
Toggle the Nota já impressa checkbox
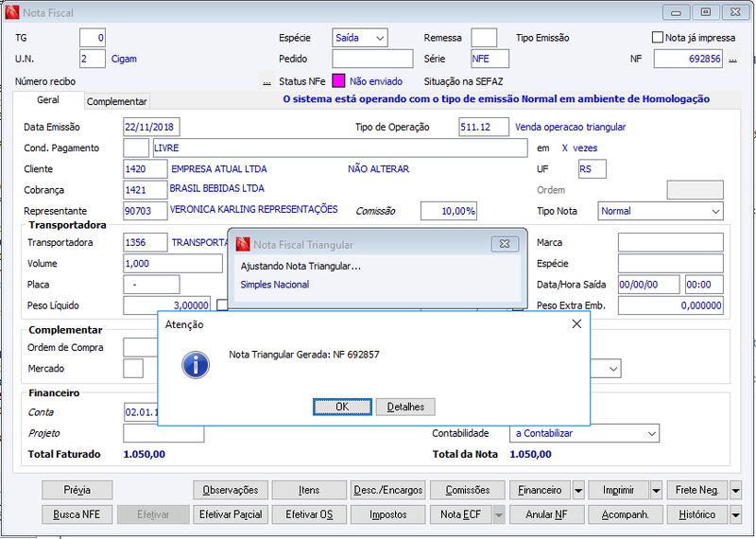[x=657, y=37]
